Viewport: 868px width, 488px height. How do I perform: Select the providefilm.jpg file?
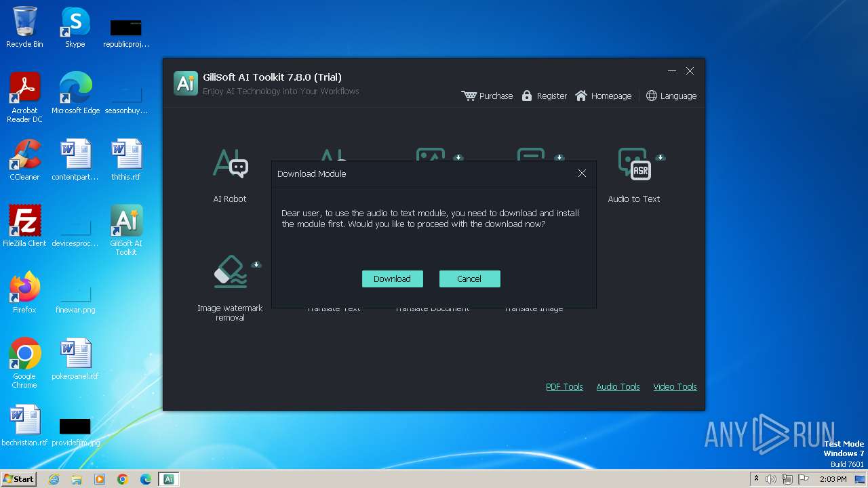click(75, 431)
